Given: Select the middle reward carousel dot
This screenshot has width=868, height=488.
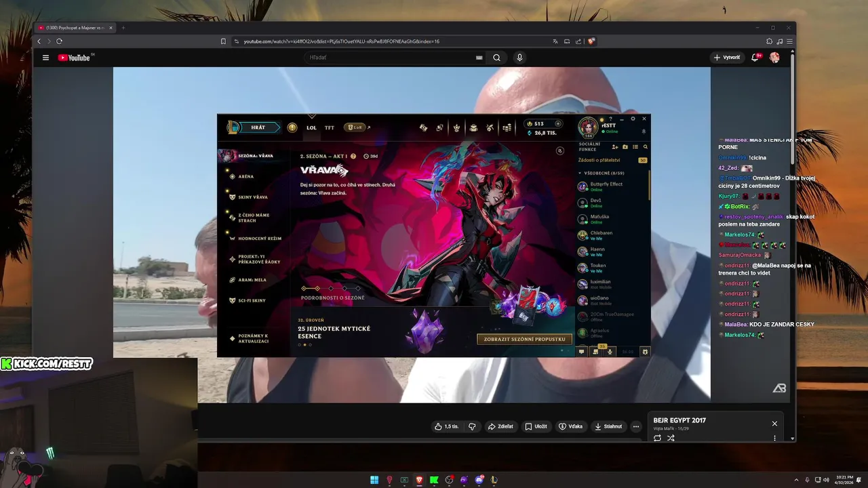Looking at the screenshot, I should pos(304,345).
